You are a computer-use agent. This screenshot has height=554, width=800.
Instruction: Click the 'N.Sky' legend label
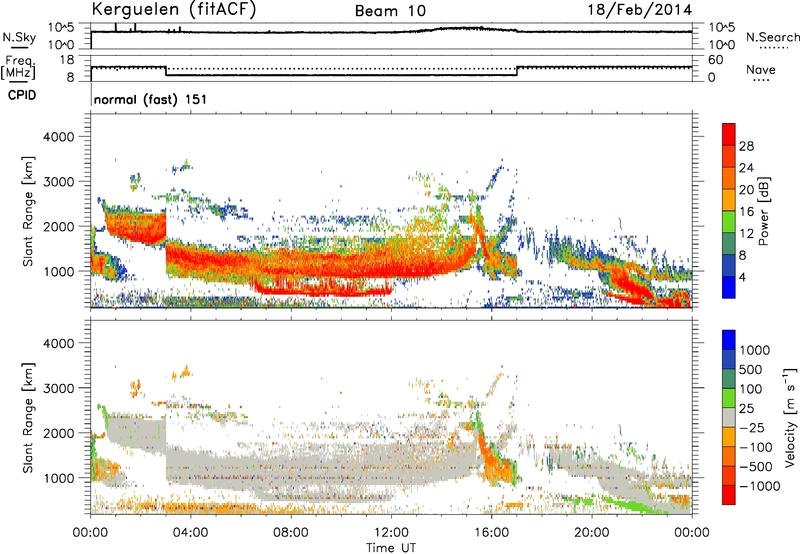click(19, 37)
